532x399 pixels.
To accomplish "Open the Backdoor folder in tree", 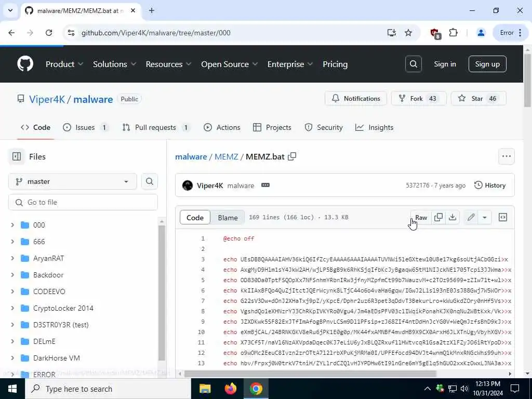I will pyautogui.click(x=48, y=274).
